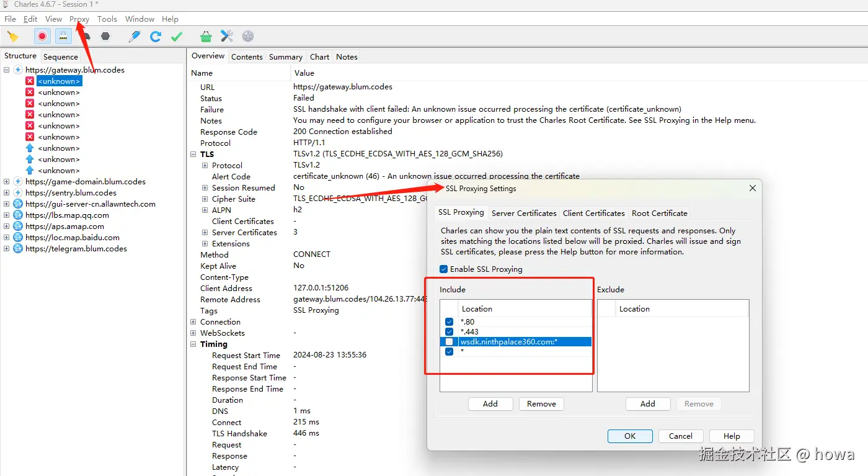This screenshot has width=868, height=476.
Task: Click the Help button in the dialog
Action: [x=732, y=436]
